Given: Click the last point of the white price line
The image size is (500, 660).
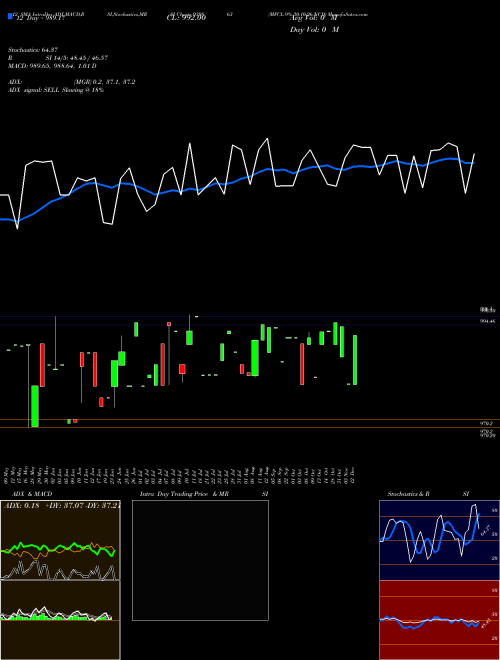Looking at the screenshot, I should click(x=474, y=154).
